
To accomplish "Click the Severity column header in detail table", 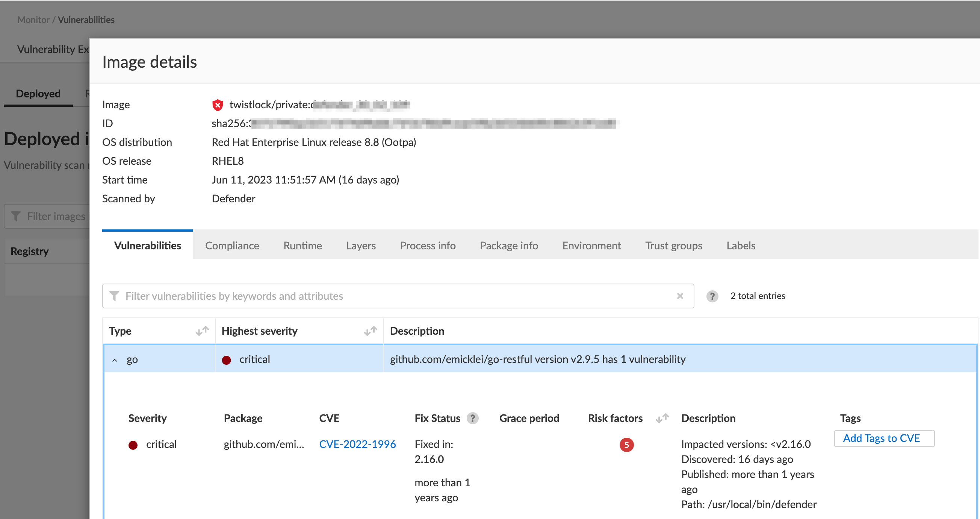I will pyautogui.click(x=147, y=418).
